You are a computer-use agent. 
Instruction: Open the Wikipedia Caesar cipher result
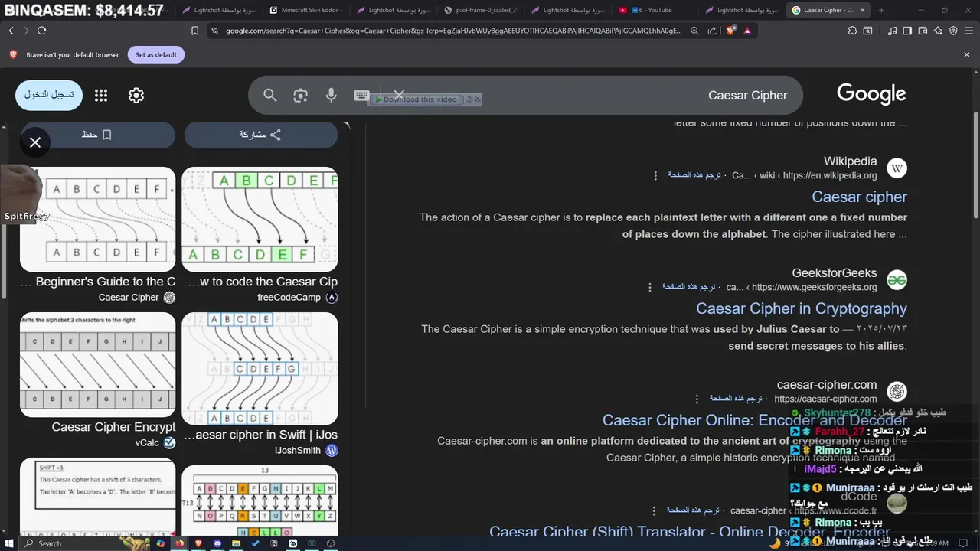(859, 197)
